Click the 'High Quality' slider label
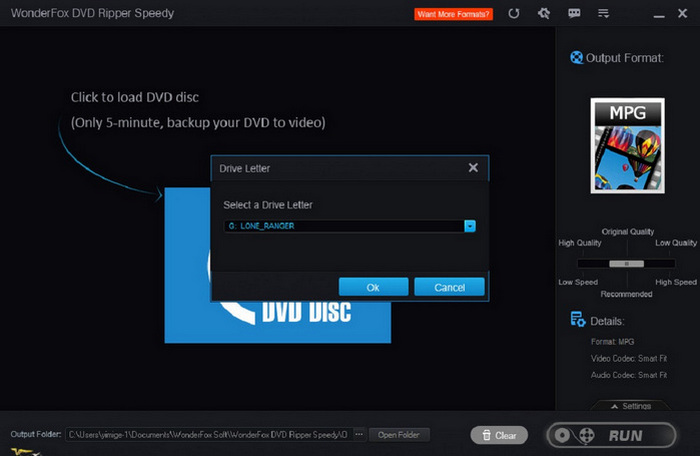Image resolution: width=700 pixels, height=456 pixels. (x=579, y=243)
